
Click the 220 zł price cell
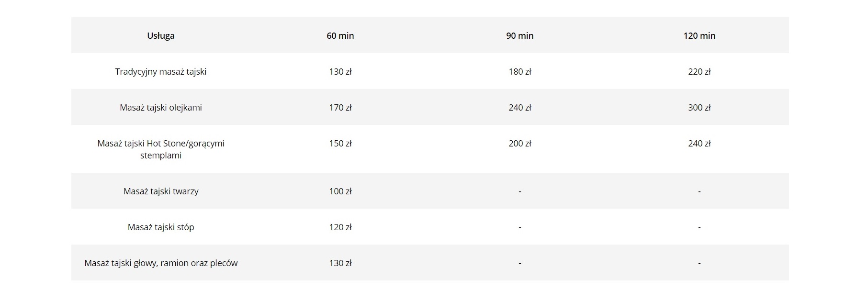pyautogui.click(x=699, y=72)
